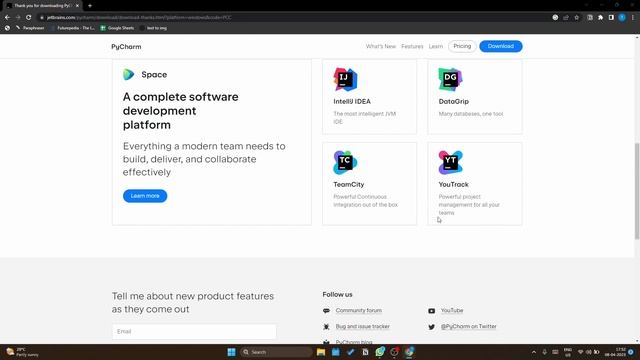The width and height of the screenshot is (640, 360).
Task: Go back using the browser back arrow
Action: 7,18
